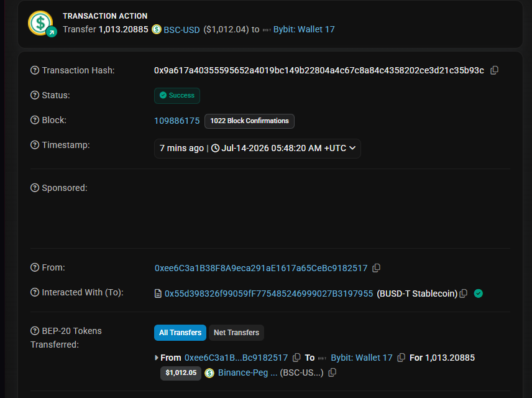Viewport: 532px width, 398px height.
Task: Copy Bybit: Wallet 17 address in transfer row
Action: pyautogui.click(x=401, y=358)
